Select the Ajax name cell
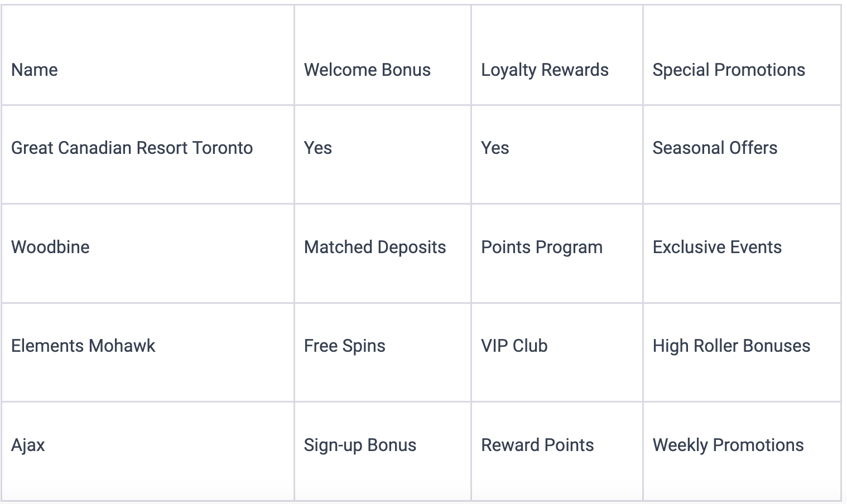The image size is (847, 504). coord(28,445)
